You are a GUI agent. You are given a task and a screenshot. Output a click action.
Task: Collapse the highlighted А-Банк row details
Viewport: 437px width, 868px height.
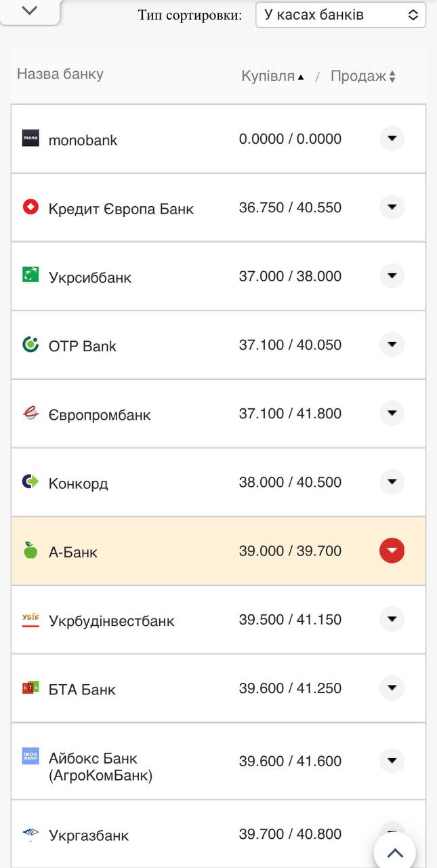coord(392,551)
